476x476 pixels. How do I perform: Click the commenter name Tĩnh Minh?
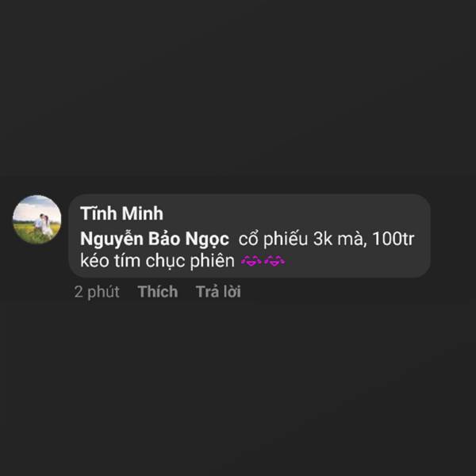(121, 213)
